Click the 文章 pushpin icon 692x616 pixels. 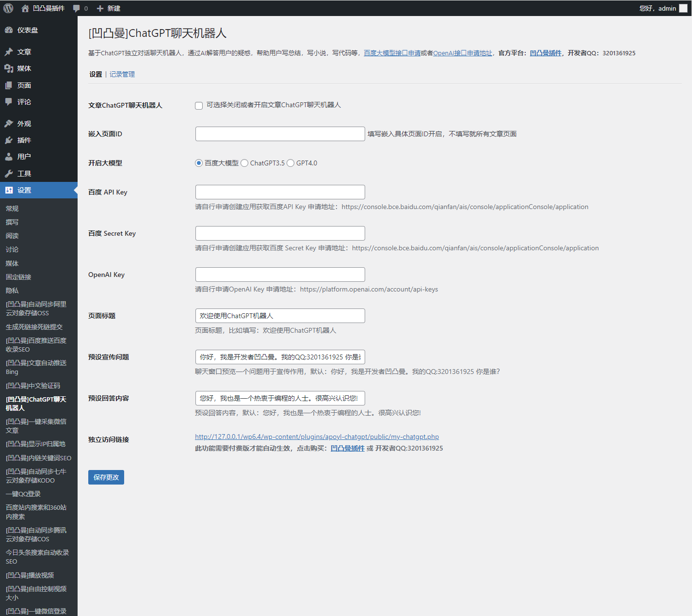point(9,52)
